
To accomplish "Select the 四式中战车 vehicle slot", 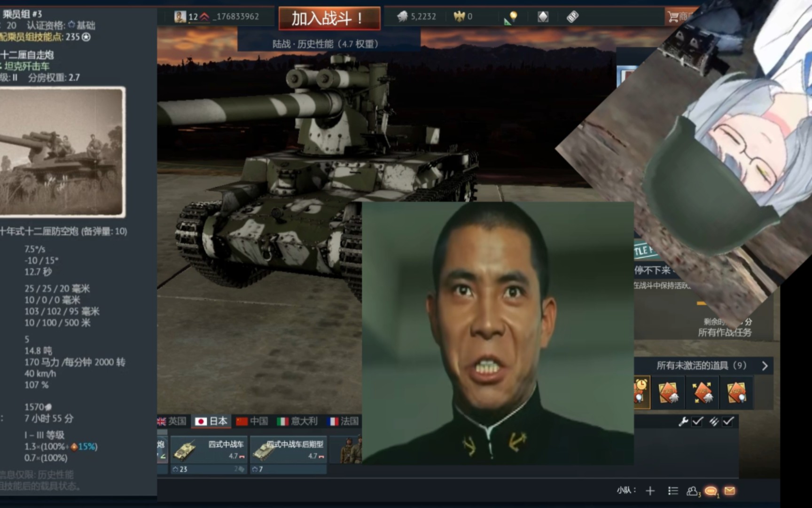I will 208,454.
